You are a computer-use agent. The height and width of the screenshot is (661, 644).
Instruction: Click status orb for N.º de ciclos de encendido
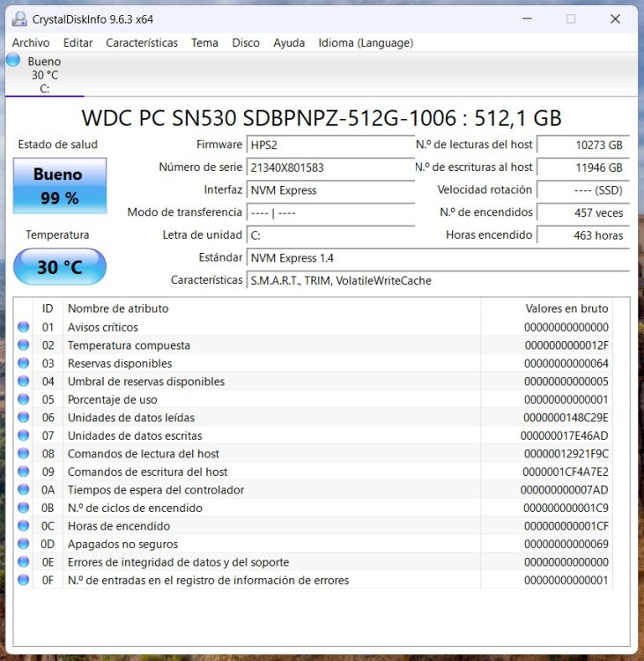point(24,508)
